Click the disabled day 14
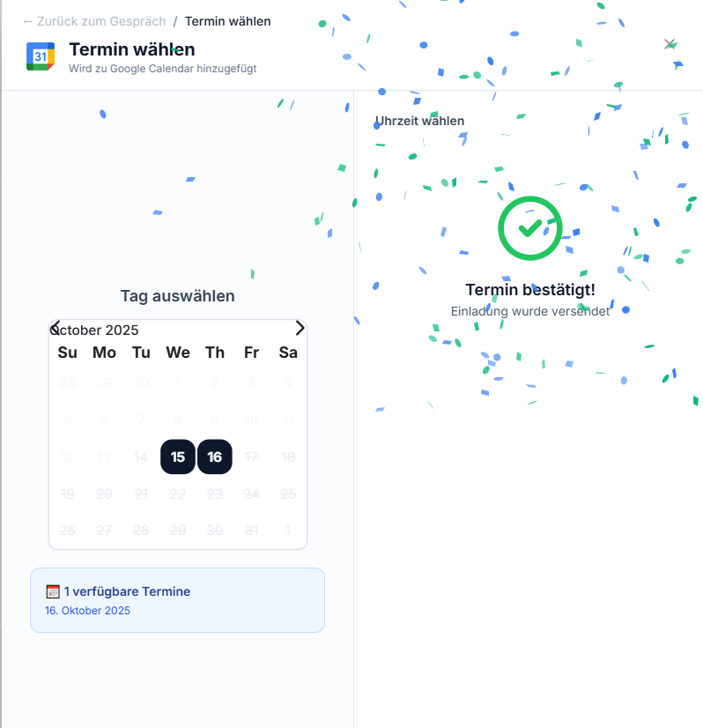 coord(141,457)
